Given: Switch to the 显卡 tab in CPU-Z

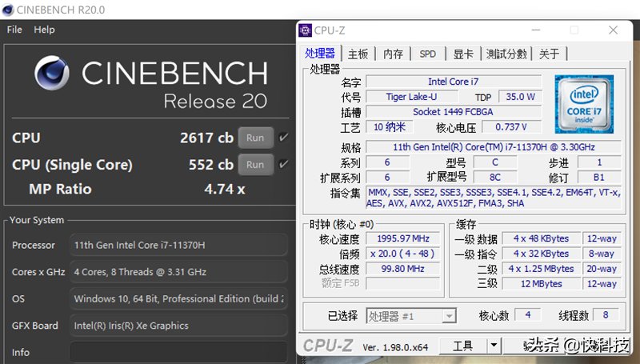Looking at the screenshot, I should point(463,54).
